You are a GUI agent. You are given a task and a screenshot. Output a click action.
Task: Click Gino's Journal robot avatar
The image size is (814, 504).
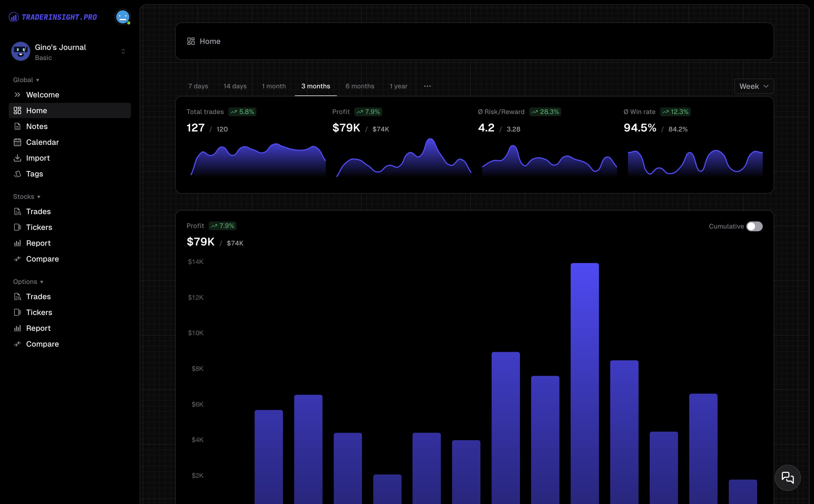21,51
